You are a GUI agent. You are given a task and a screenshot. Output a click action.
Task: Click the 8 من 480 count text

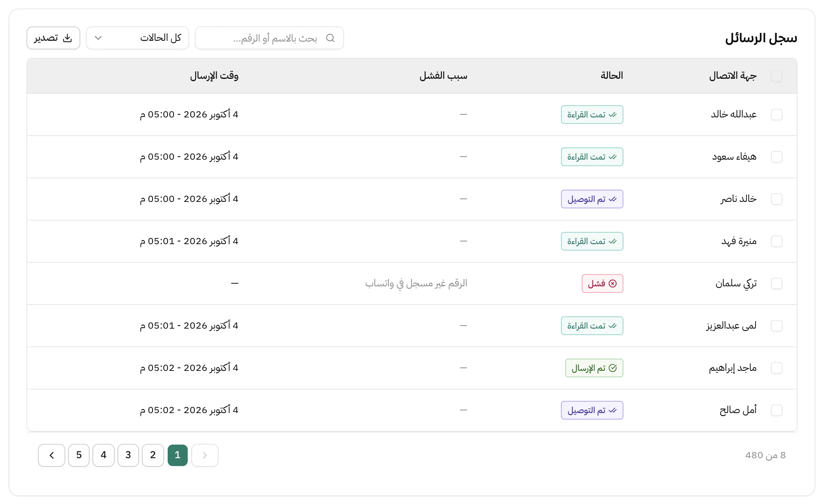[766, 455]
